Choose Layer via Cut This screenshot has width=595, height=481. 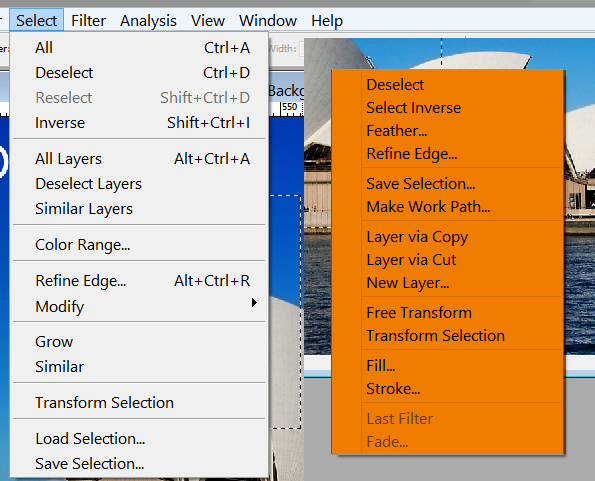pyautogui.click(x=449, y=260)
